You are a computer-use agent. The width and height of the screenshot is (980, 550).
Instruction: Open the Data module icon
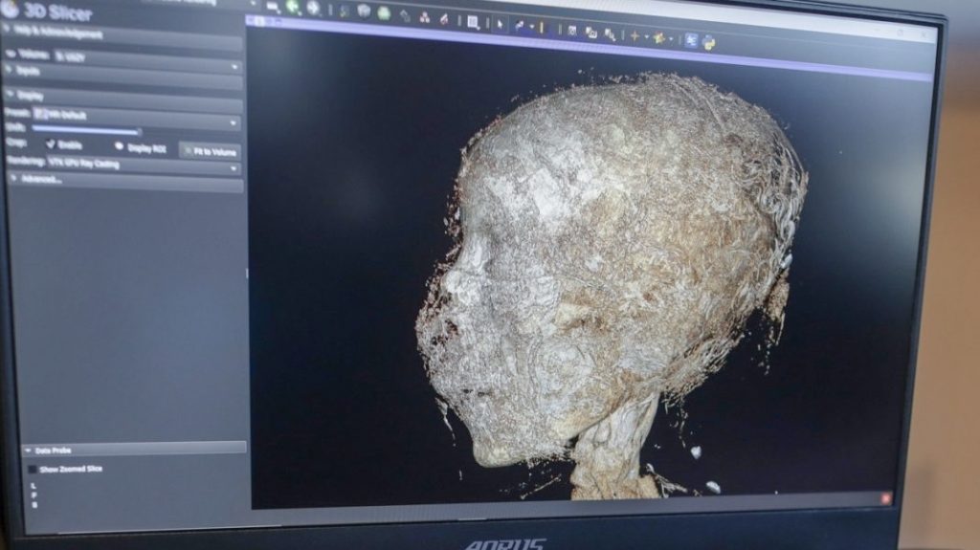(x=344, y=11)
